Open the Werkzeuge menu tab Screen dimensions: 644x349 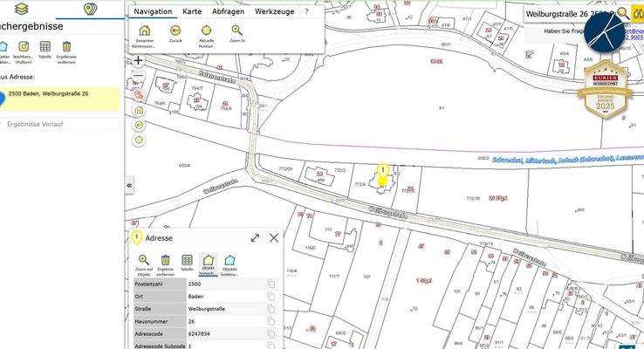coord(274,12)
